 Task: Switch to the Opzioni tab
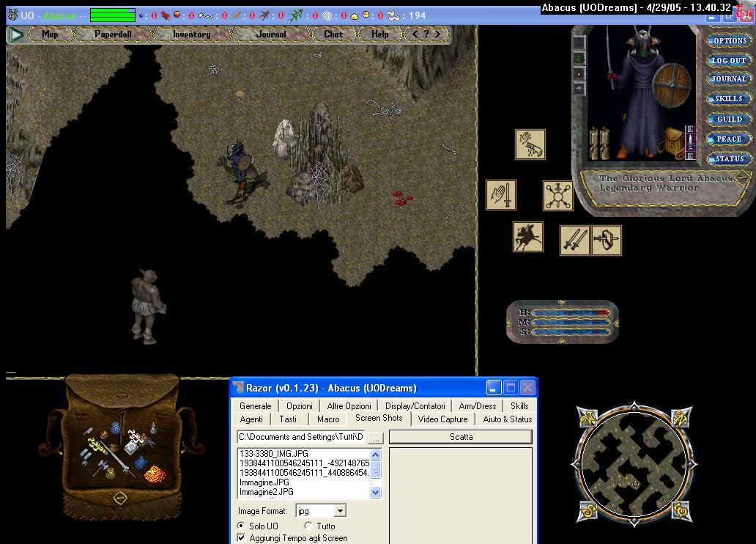300,406
